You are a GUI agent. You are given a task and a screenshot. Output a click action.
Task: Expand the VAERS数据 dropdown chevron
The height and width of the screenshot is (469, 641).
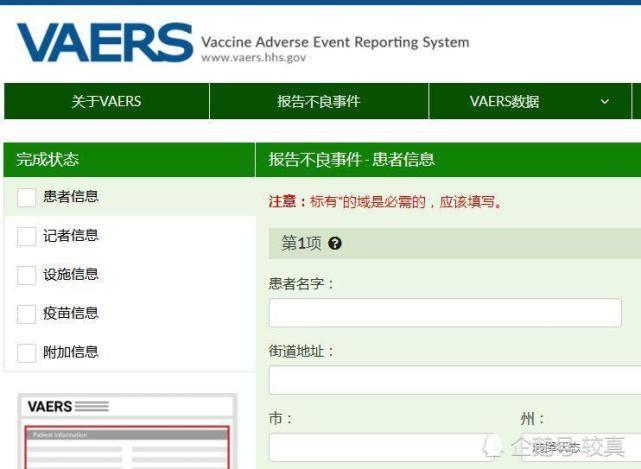click(x=605, y=101)
